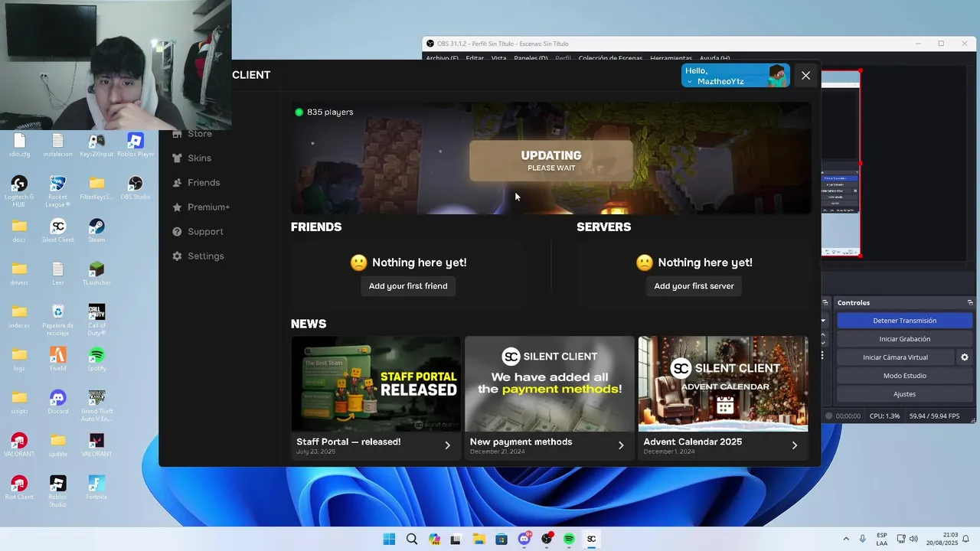Open Vista menu in OBS
Viewport: 980px width, 551px height.
498,58
